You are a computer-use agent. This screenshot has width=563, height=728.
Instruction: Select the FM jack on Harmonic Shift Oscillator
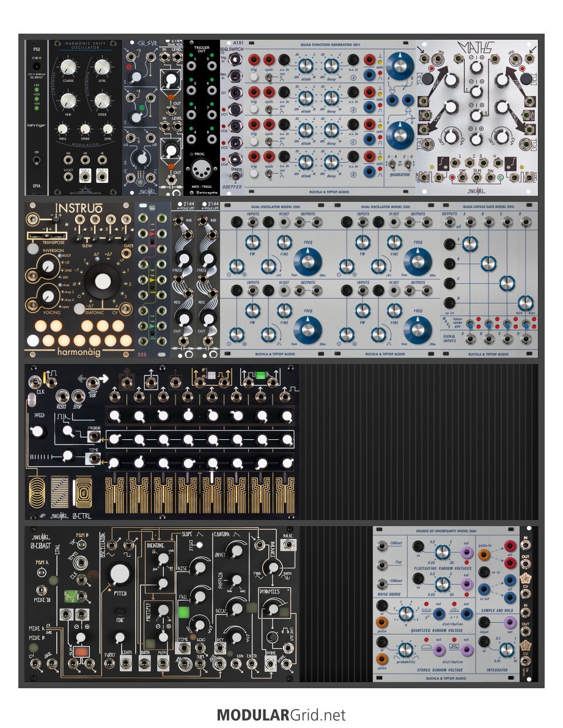pyautogui.click(x=68, y=160)
